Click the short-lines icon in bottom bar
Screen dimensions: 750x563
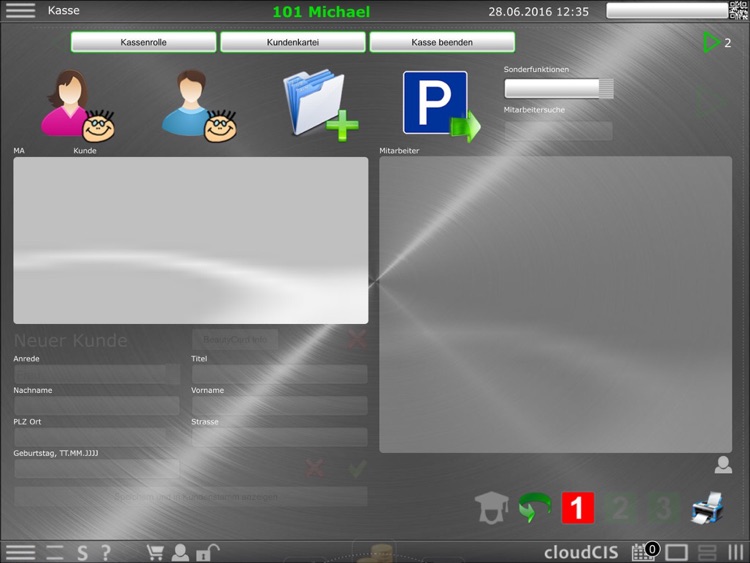[55, 552]
